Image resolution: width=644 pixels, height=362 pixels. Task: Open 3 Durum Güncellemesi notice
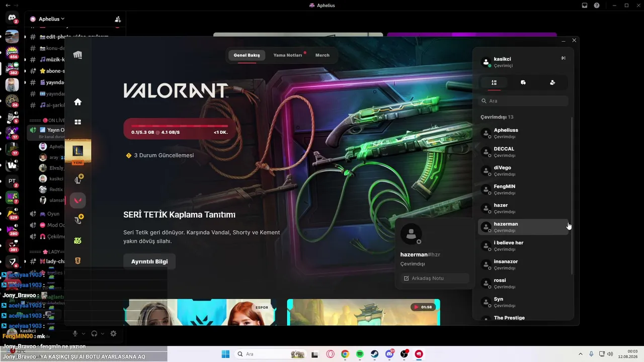(x=160, y=155)
